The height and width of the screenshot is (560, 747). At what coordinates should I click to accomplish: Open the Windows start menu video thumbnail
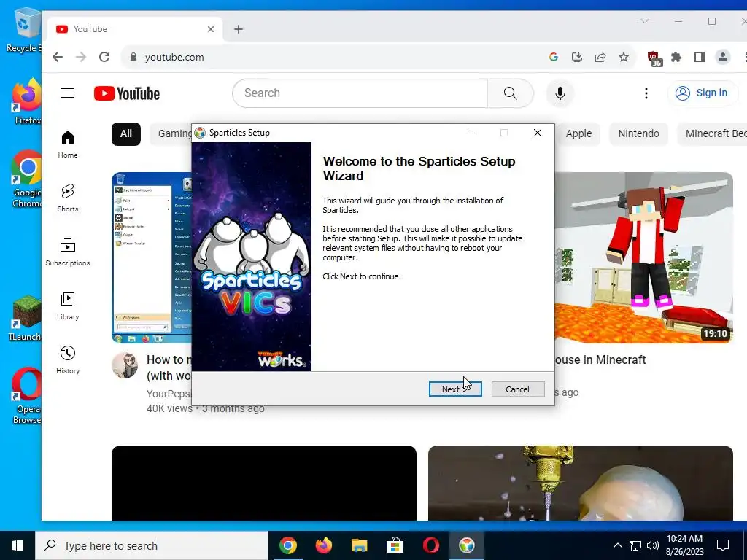pyautogui.click(x=152, y=257)
